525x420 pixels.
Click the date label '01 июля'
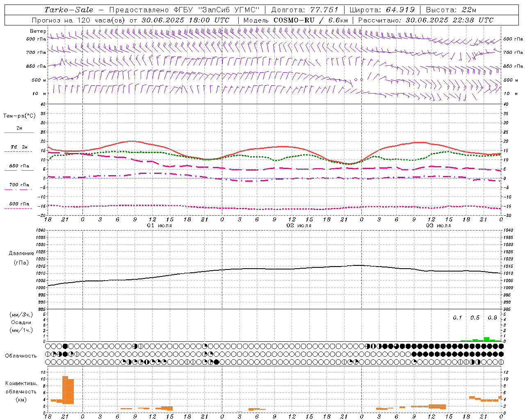pyautogui.click(x=160, y=226)
